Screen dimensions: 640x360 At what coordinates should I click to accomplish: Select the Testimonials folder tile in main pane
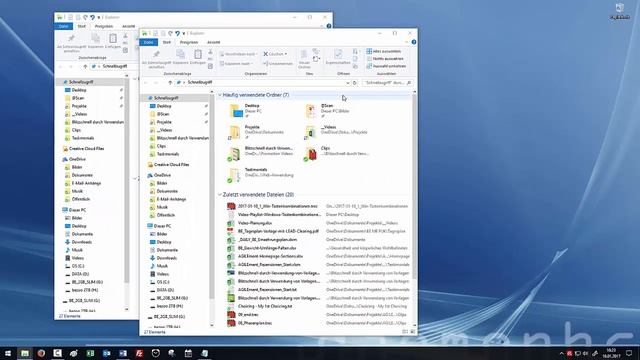tap(261, 174)
